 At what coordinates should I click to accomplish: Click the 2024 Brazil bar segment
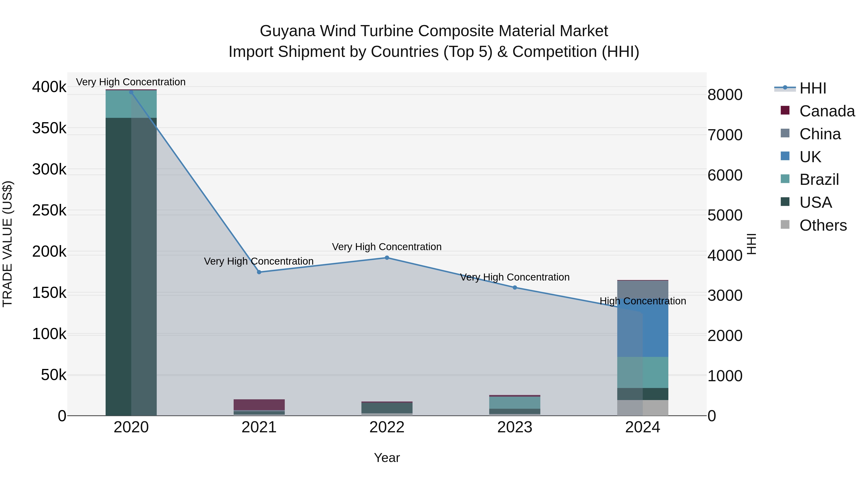coord(643,373)
